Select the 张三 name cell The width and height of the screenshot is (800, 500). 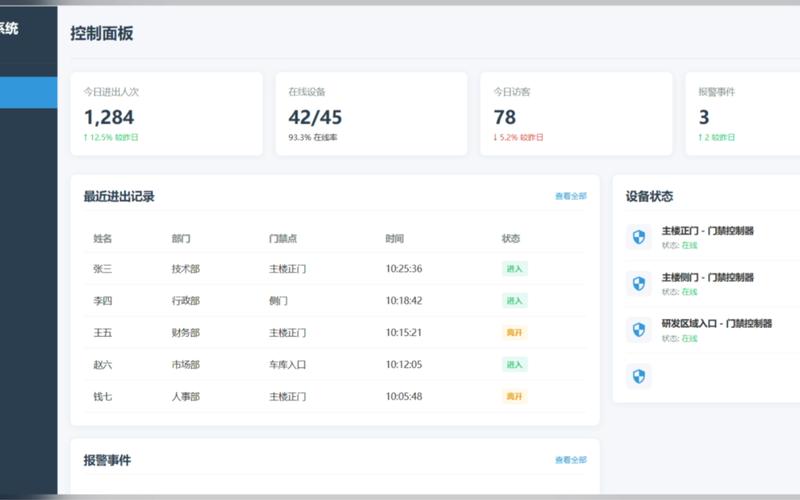tap(103, 269)
